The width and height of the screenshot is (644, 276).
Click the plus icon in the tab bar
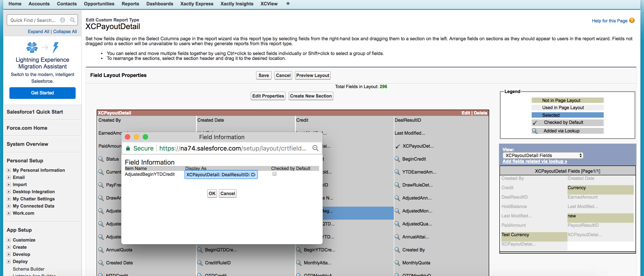288,4
